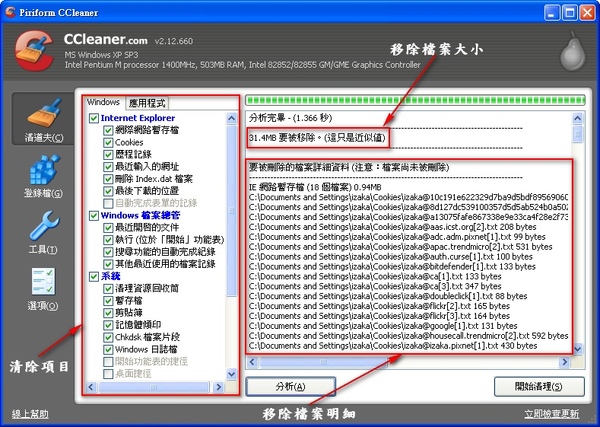Screen dimensions: 600x427
Task: Uncheck 最後下載的位置 checkbox
Action: tap(108, 191)
